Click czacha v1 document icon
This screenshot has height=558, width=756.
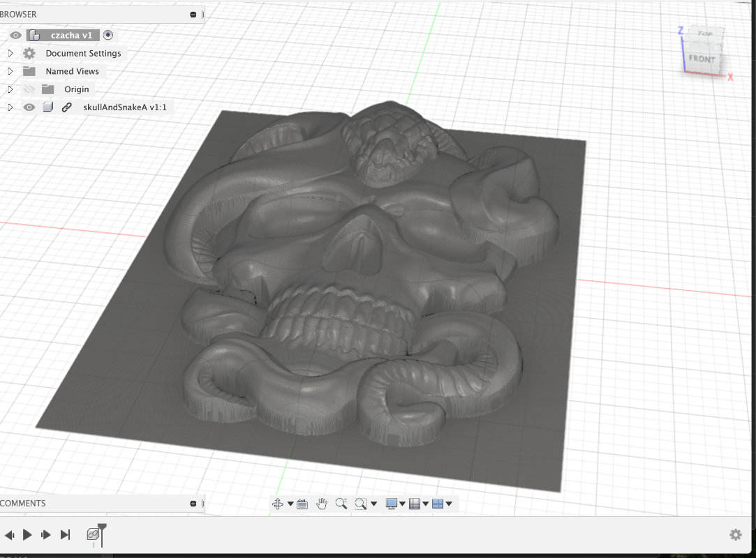pyautogui.click(x=34, y=35)
